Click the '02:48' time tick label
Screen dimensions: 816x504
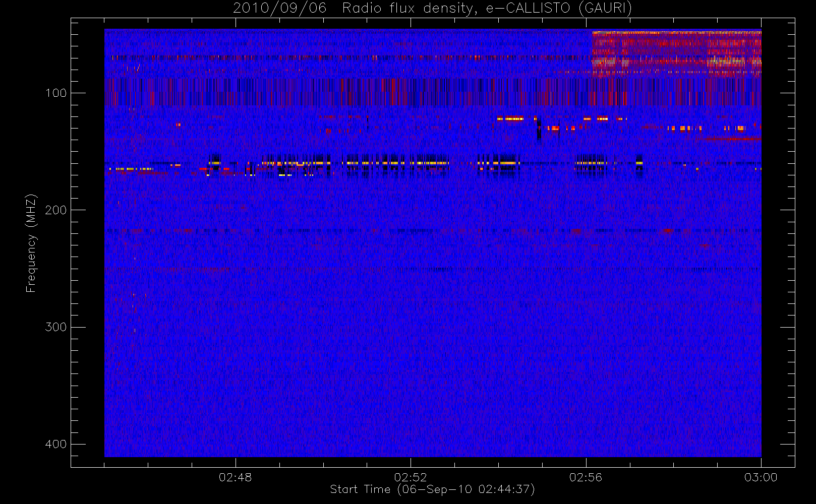235,477
